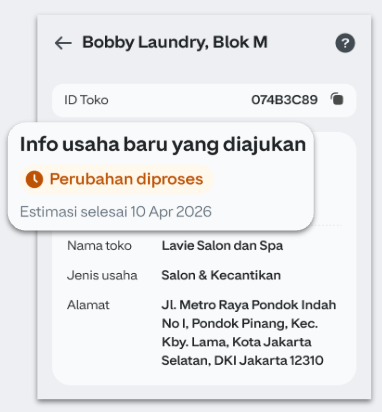Click the Selatan, DKI Jakarta 12310 line
The height and width of the screenshot is (412, 382).
pyautogui.click(x=242, y=360)
